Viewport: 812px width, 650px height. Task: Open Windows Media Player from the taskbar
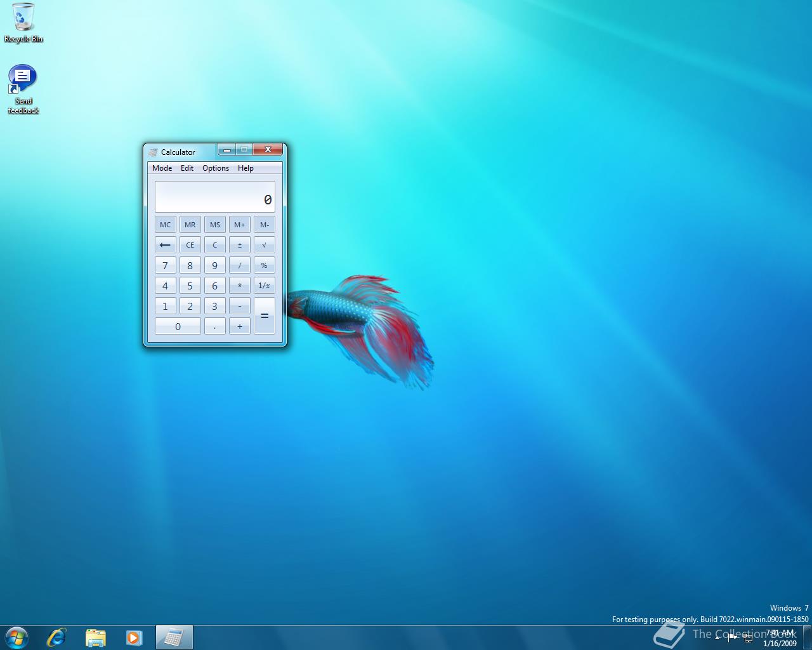(x=134, y=637)
